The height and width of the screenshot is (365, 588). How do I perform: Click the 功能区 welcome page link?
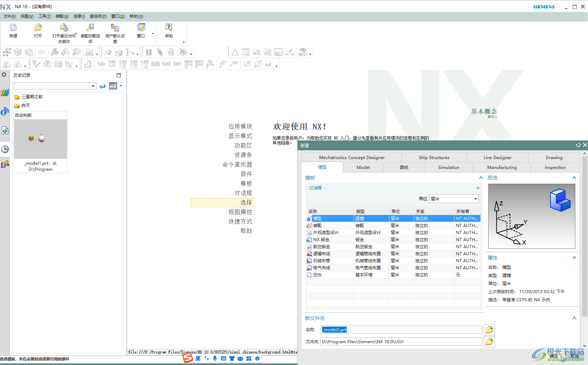tap(243, 145)
